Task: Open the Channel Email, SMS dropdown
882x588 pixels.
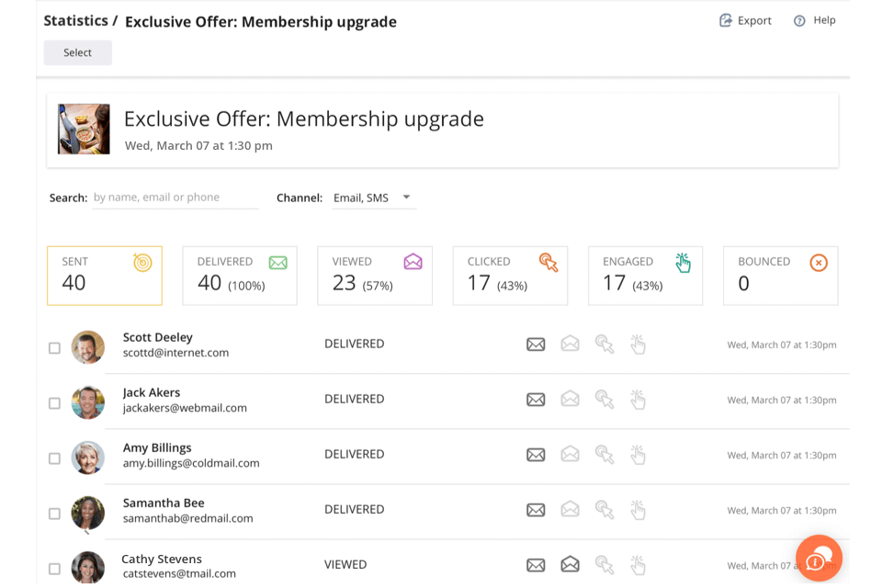Action: tap(374, 198)
